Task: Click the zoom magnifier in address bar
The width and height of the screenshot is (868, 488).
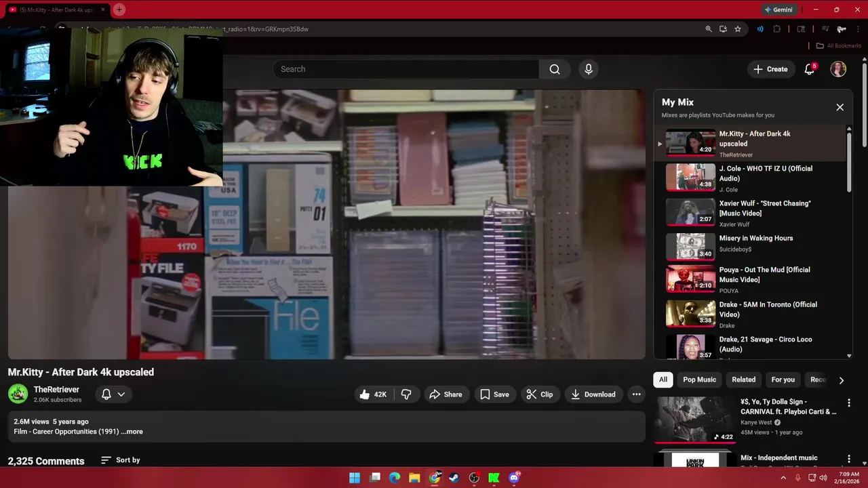Action: [x=709, y=29]
